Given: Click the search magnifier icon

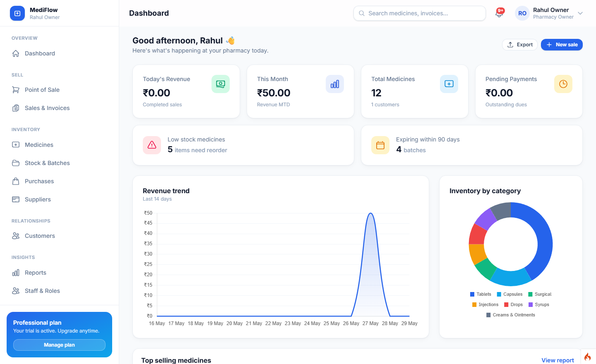Looking at the screenshot, I should tap(362, 13).
